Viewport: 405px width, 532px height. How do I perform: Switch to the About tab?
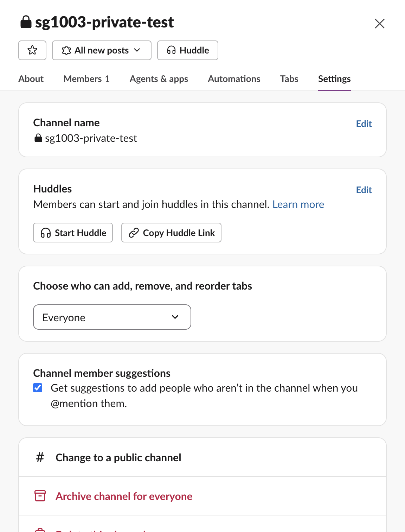[31, 79]
